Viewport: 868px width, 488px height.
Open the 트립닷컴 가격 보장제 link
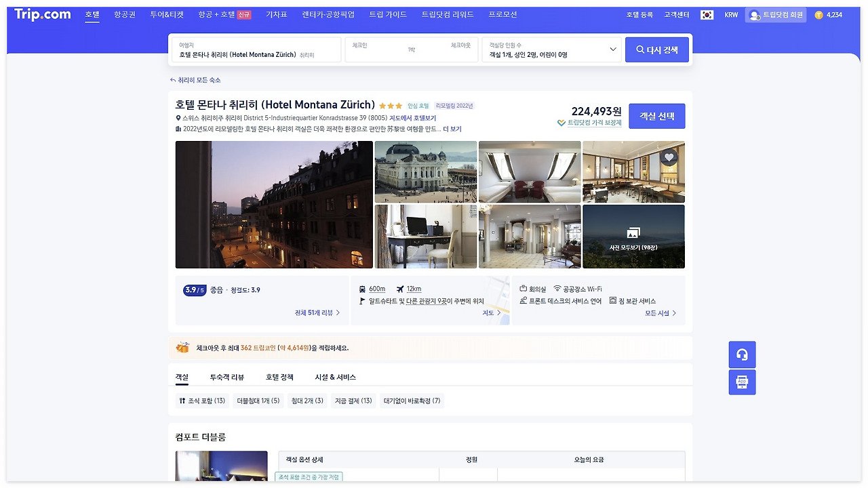tap(595, 123)
